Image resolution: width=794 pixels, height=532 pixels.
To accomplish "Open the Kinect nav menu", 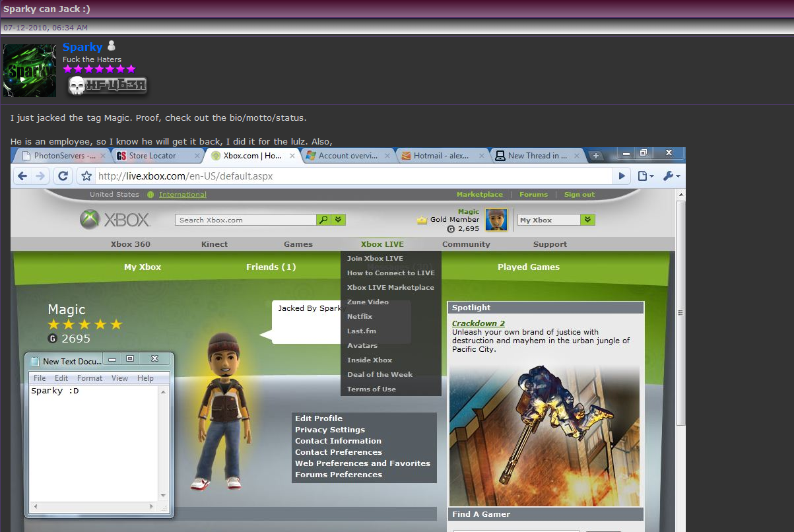I will pos(215,244).
